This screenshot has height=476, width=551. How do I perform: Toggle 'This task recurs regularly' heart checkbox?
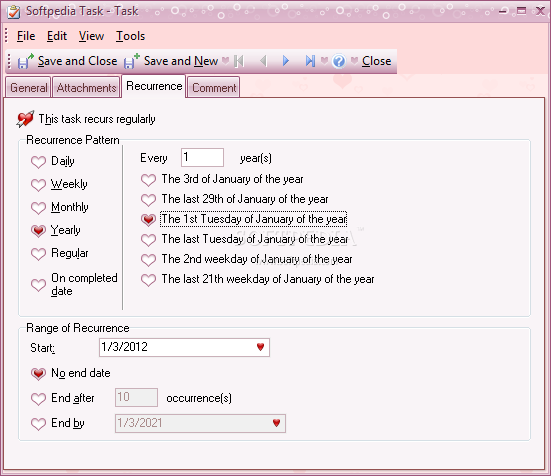pos(25,119)
